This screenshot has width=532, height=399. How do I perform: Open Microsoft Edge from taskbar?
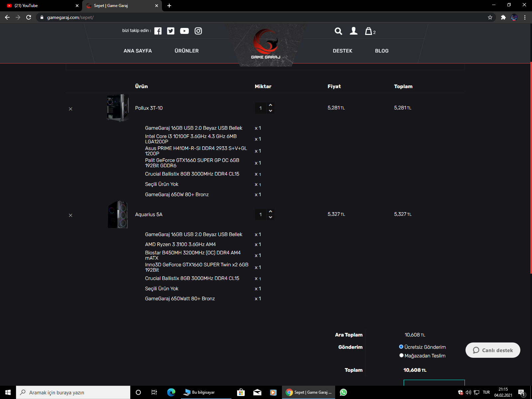point(171,392)
